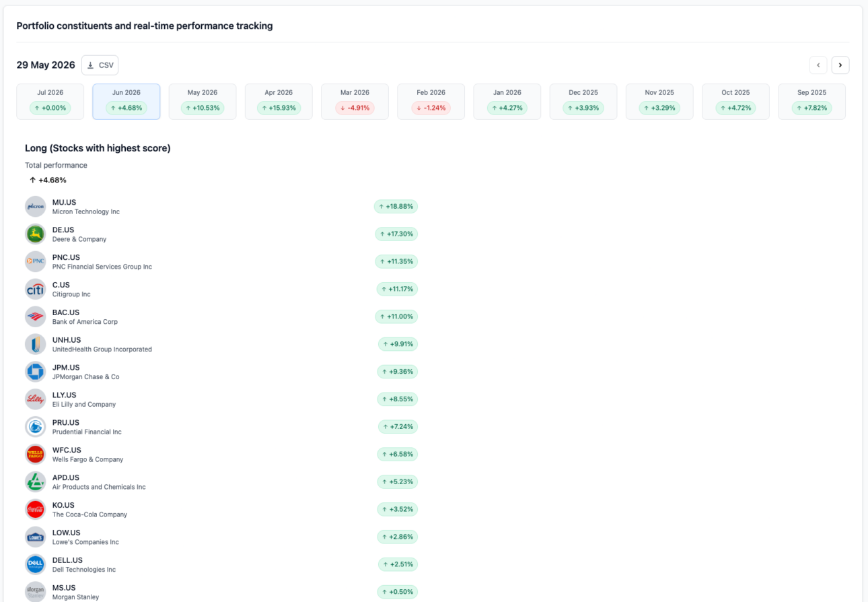Switch to the Nov 2025 month tab
Image resolution: width=868 pixels, height=602 pixels.
[659, 102]
